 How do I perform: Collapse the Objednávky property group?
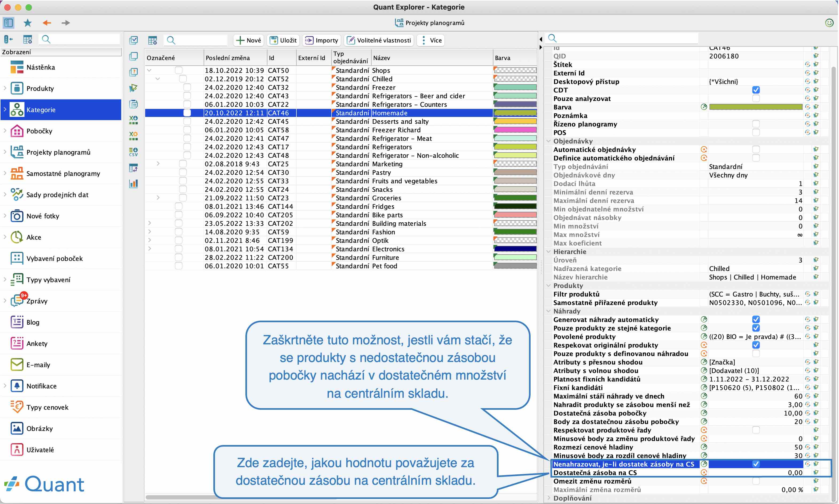(x=548, y=141)
